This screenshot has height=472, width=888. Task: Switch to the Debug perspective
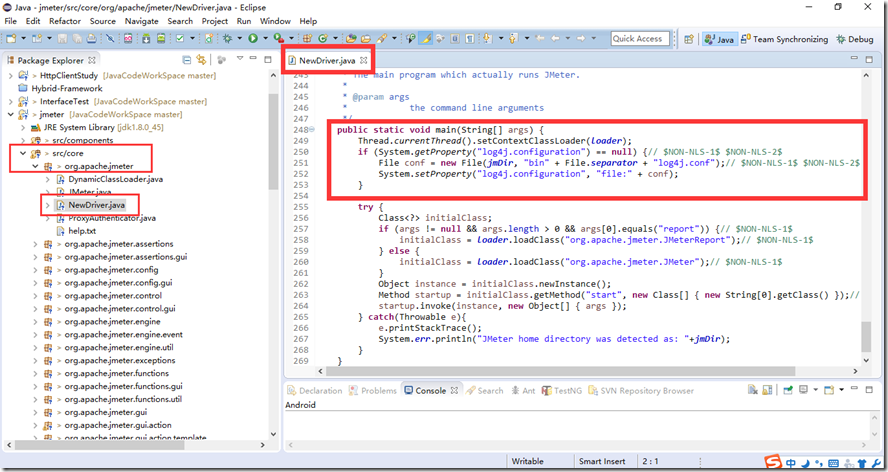854,39
